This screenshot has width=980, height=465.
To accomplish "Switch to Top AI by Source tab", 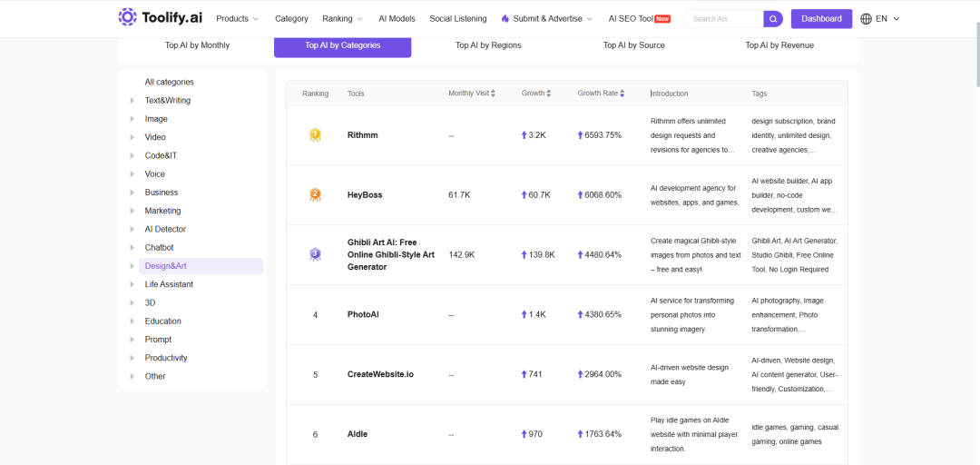I will coord(633,45).
